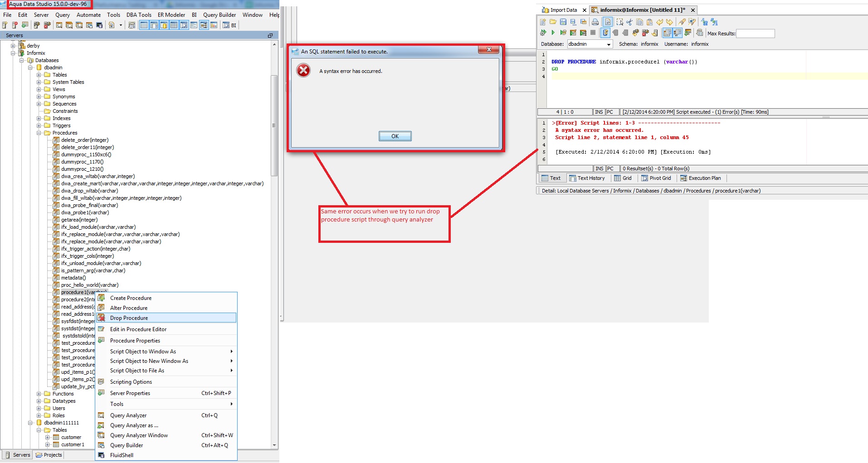Click the Redo arrow icon

pyautogui.click(x=669, y=22)
